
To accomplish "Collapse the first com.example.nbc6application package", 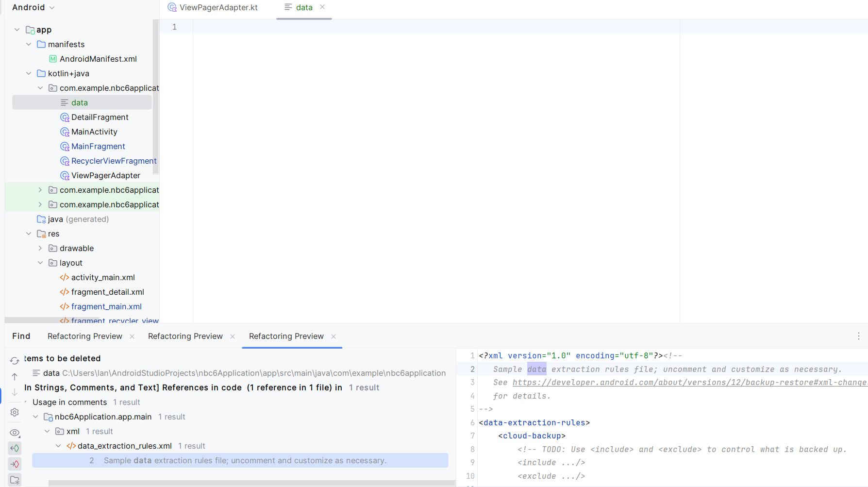I will click(x=40, y=88).
